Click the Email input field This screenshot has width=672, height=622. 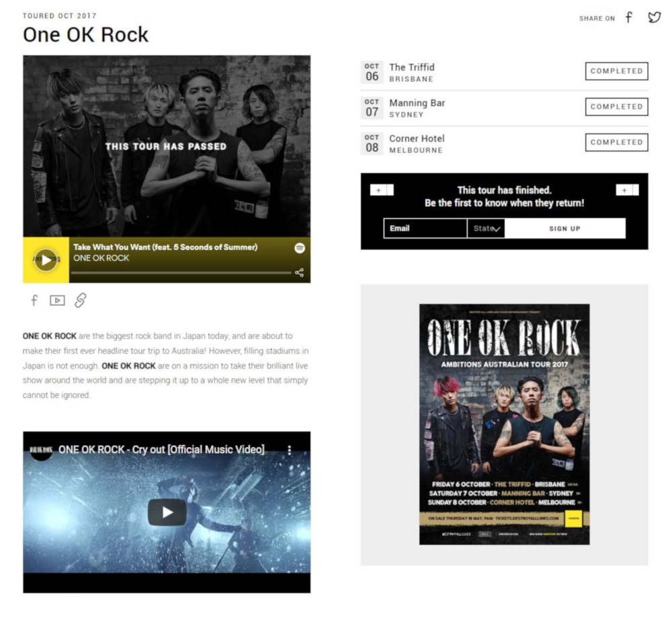pos(425,228)
